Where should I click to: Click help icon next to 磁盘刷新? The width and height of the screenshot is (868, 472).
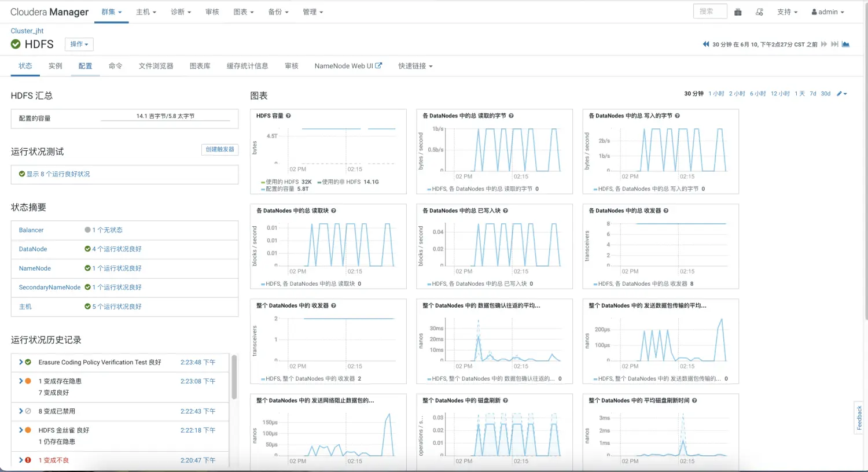pos(505,400)
